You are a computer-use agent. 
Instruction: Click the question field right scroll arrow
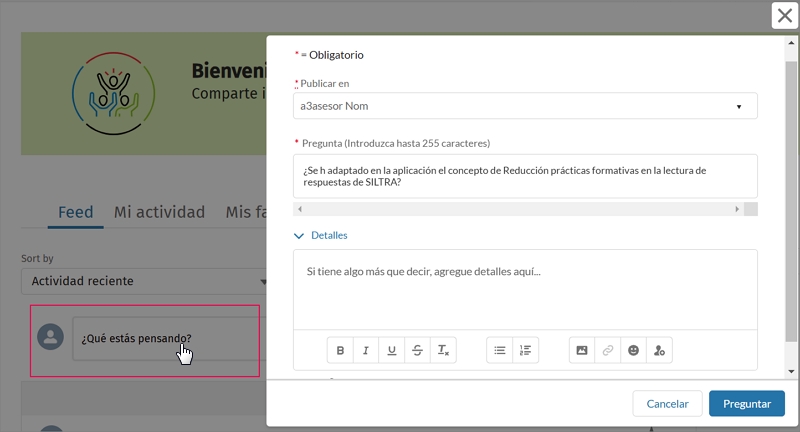click(x=737, y=209)
